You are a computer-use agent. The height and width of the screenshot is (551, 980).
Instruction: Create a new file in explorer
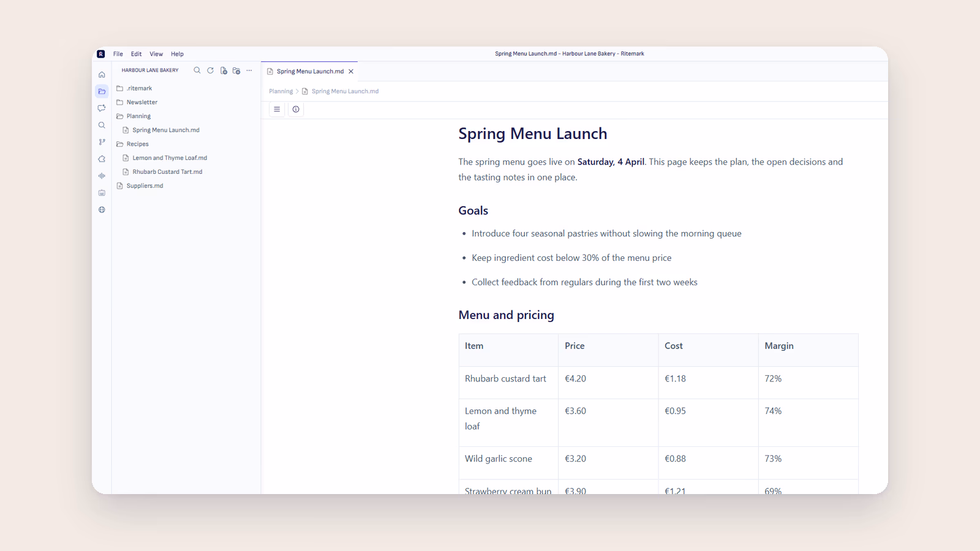tap(224, 70)
